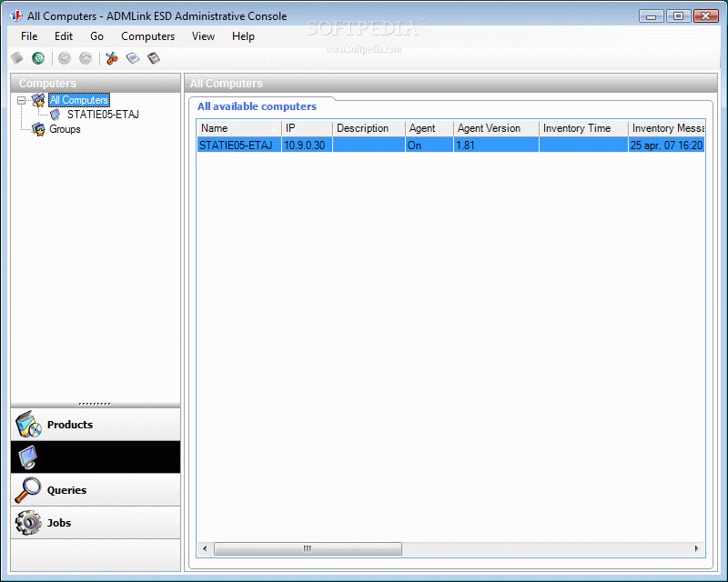
Task: Sort by the Agent column header
Action: coord(429,128)
